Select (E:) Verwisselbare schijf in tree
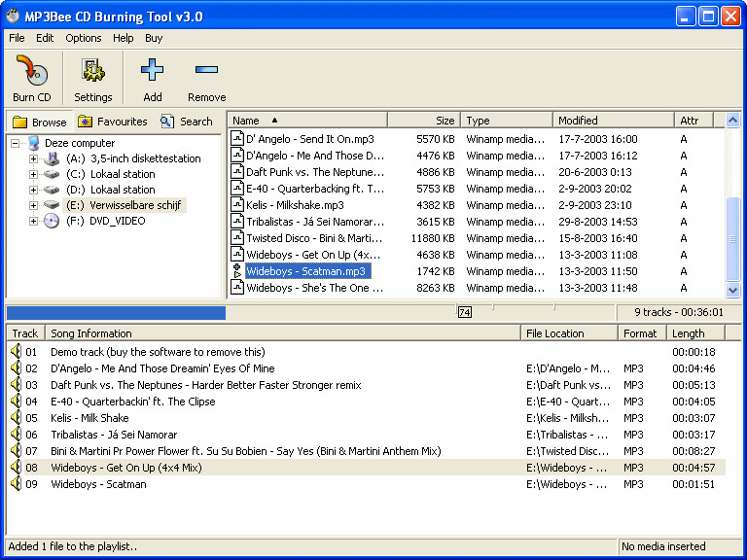 (124, 205)
